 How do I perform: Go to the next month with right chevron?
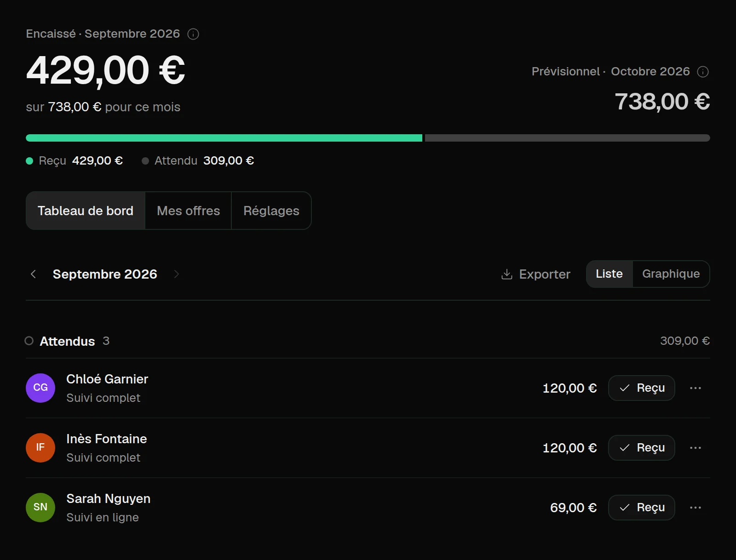click(x=177, y=274)
